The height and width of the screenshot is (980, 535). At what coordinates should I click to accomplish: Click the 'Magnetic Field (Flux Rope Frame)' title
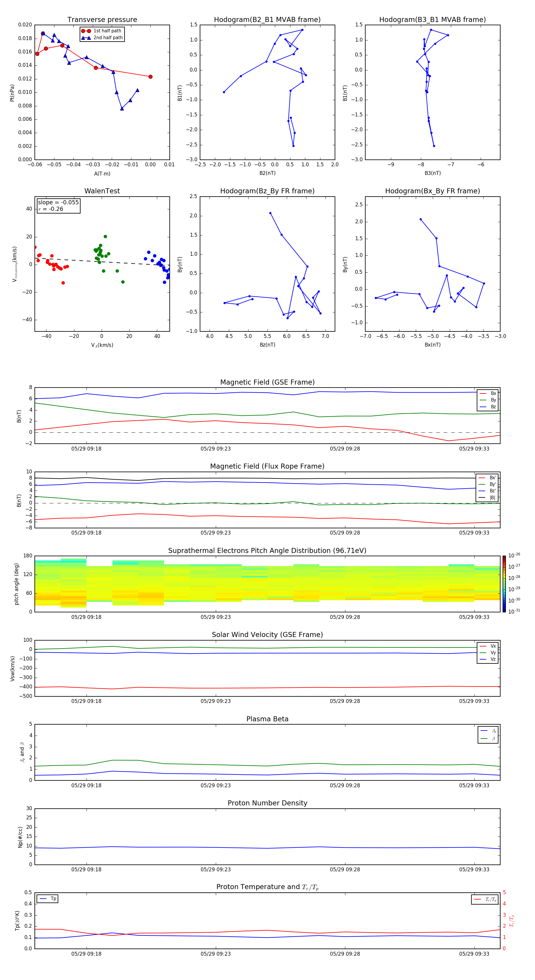click(267, 466)
